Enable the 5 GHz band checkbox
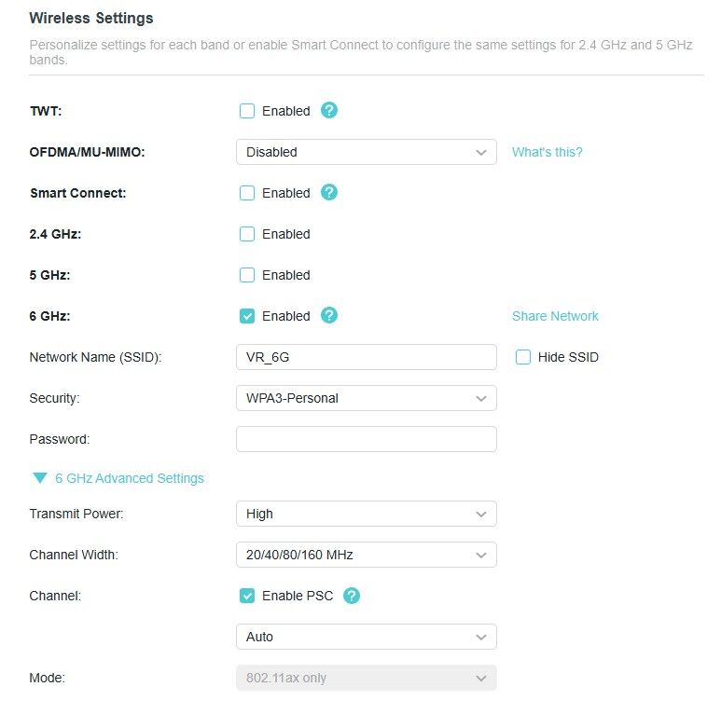This screenshot has height=728, width=721. (x=247, y=275)
